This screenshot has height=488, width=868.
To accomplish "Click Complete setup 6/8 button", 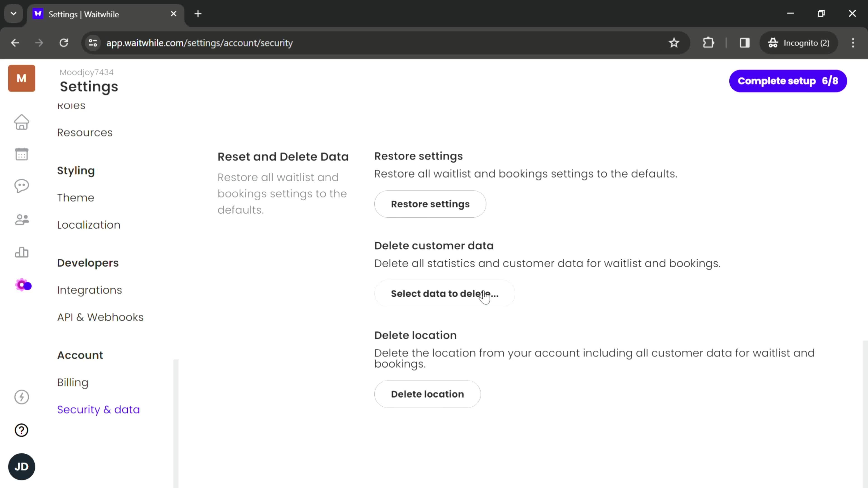I will (788, 81).
